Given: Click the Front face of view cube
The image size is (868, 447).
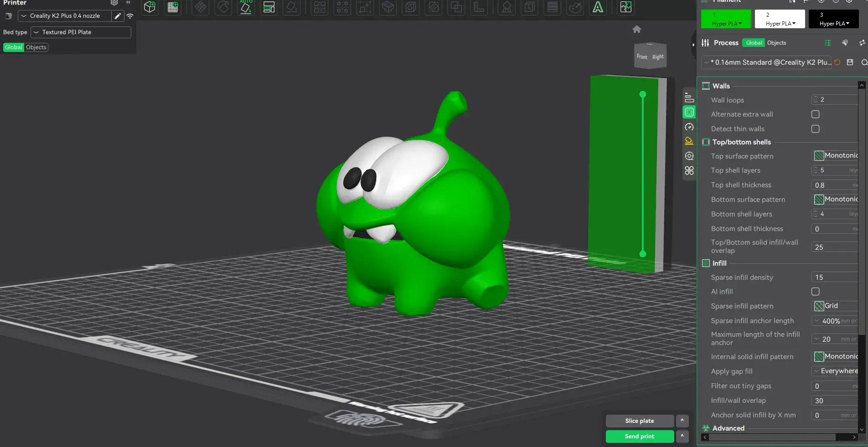Looking at the screenshot, I should pos(642,57).
